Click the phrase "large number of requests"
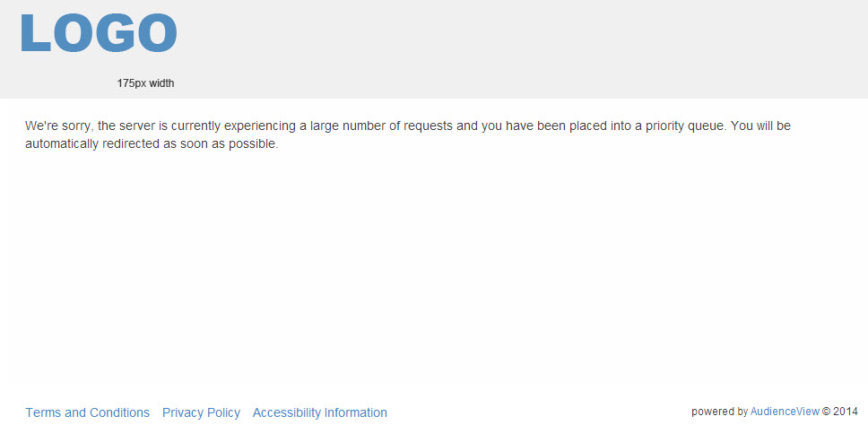868x425 pixels. [381, 126]
